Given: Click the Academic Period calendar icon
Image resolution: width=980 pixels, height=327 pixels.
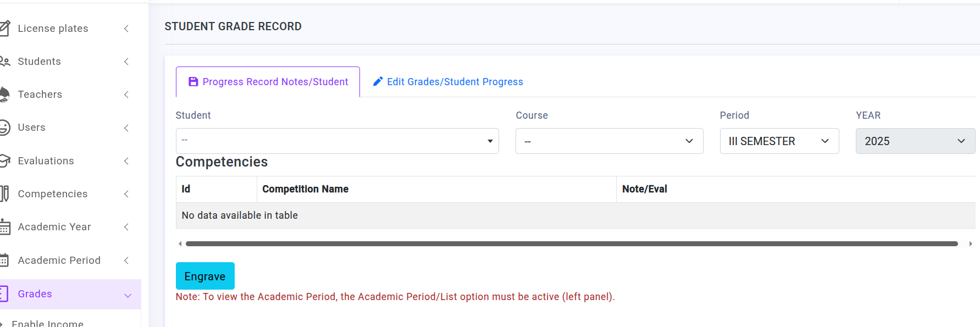Looking at the screenshot, I should tap(5, 260).
